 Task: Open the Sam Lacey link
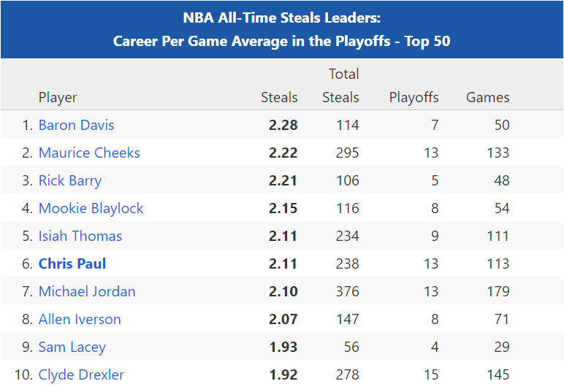72,347
